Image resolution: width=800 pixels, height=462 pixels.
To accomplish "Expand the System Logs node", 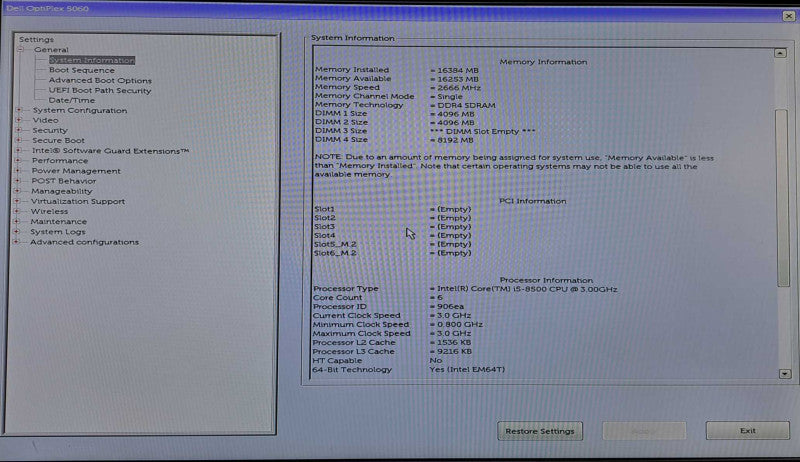I will pos(17,232).
